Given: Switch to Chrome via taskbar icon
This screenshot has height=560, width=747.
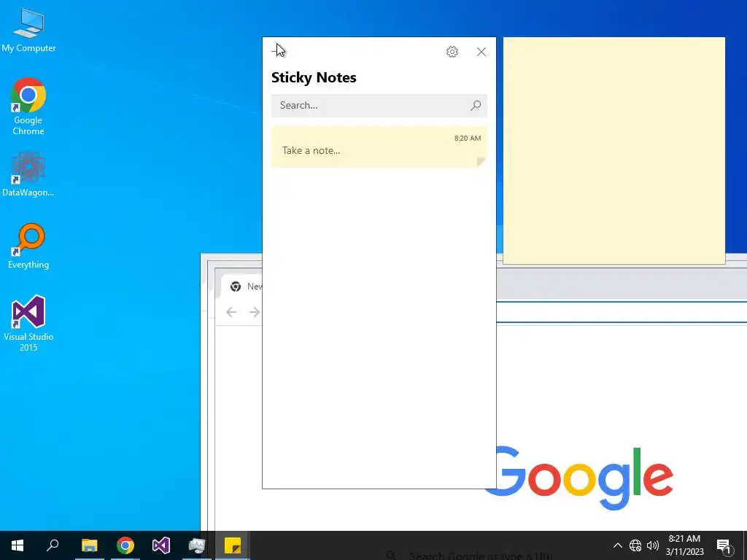Looking at the screenshot, I should 125,545.
